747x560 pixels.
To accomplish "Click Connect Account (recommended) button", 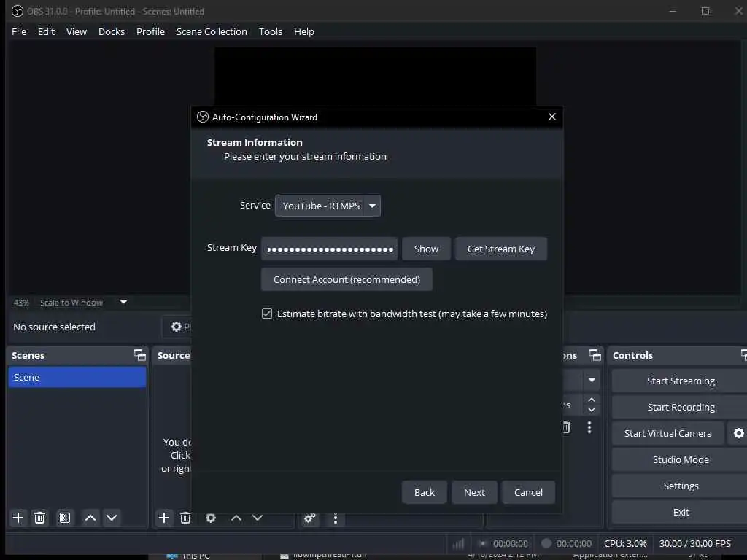I will coord(347,279).
